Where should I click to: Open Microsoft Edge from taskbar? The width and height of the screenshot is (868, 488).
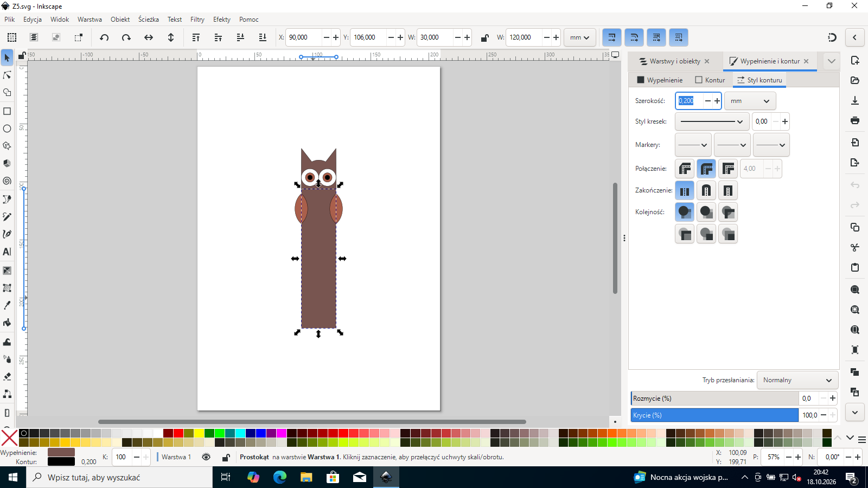coord(280,477)
